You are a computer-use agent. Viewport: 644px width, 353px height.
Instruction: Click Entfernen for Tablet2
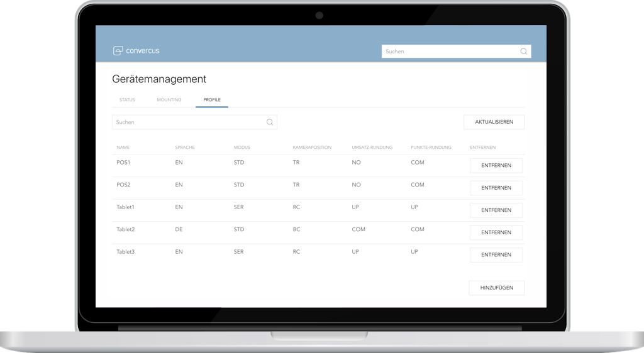pyautogui.click(x=496, y=232)
